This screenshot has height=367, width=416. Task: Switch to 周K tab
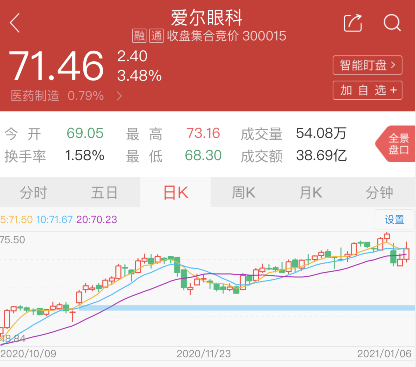[244, 193]
